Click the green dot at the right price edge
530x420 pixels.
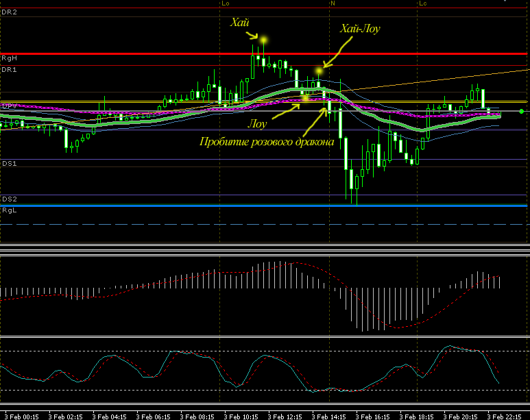pyautogui.click(x=522, y=111)
